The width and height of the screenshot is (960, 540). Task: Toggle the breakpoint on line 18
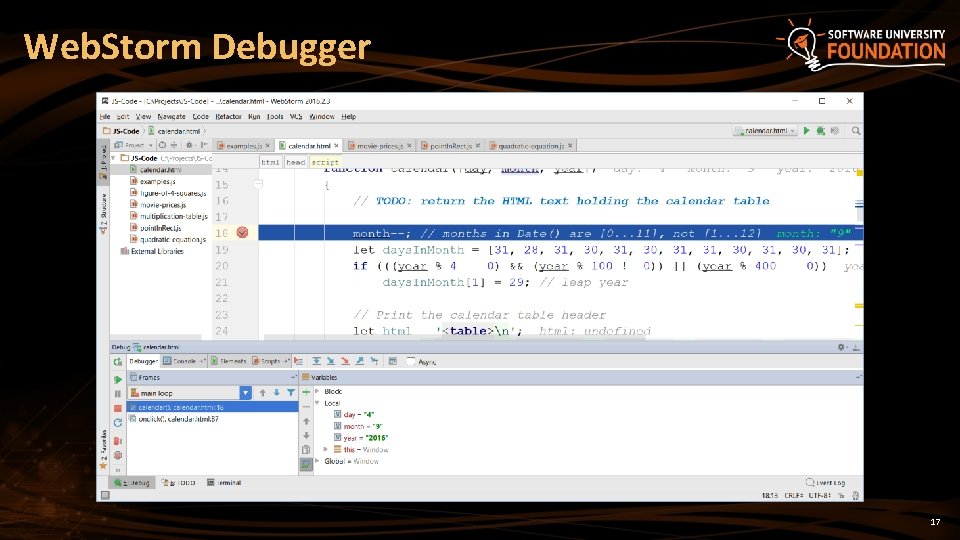(242, 233)
